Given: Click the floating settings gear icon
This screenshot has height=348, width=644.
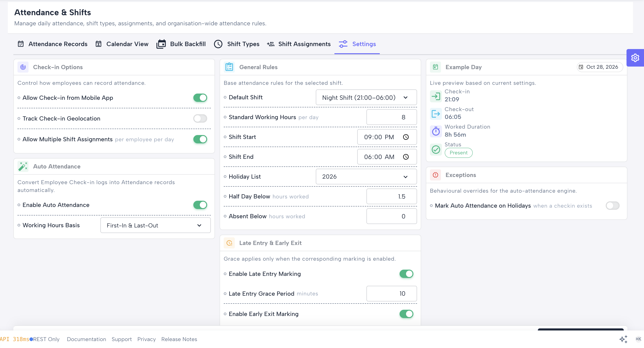Looking at the screenshot, I should coord(635,58).
